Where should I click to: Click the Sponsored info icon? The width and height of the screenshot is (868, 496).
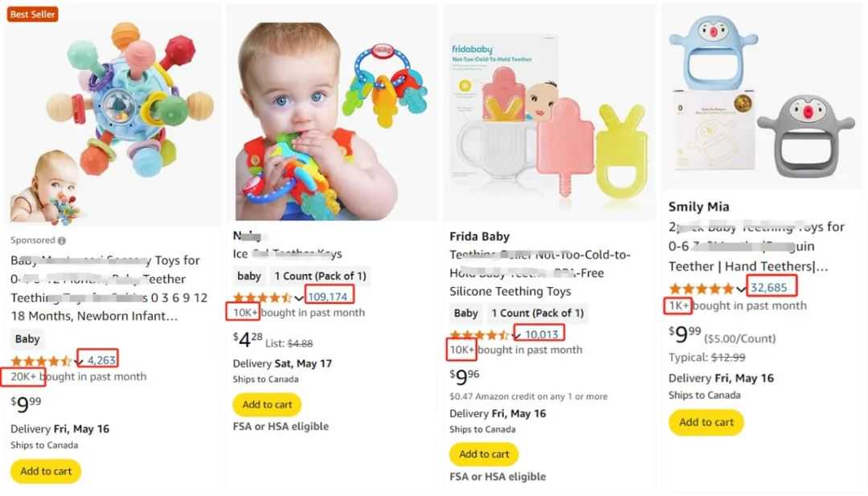tap(62, 240)
